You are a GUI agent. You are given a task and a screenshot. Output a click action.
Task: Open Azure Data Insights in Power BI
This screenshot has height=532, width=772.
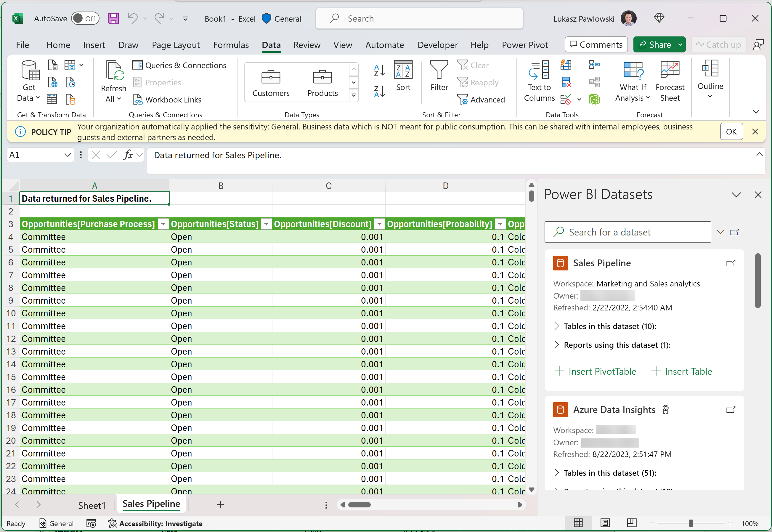731,410
